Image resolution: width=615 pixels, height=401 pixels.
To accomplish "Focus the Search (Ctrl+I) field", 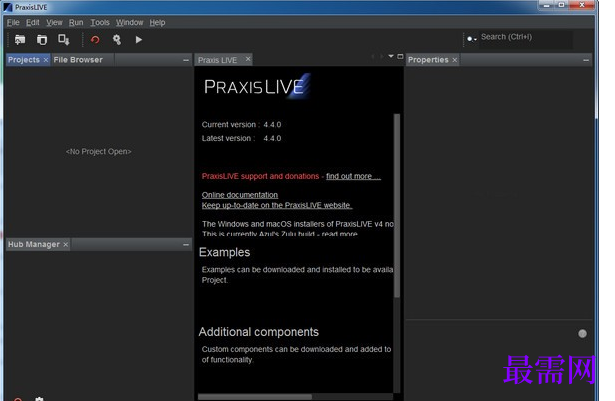I will (526, 38).
